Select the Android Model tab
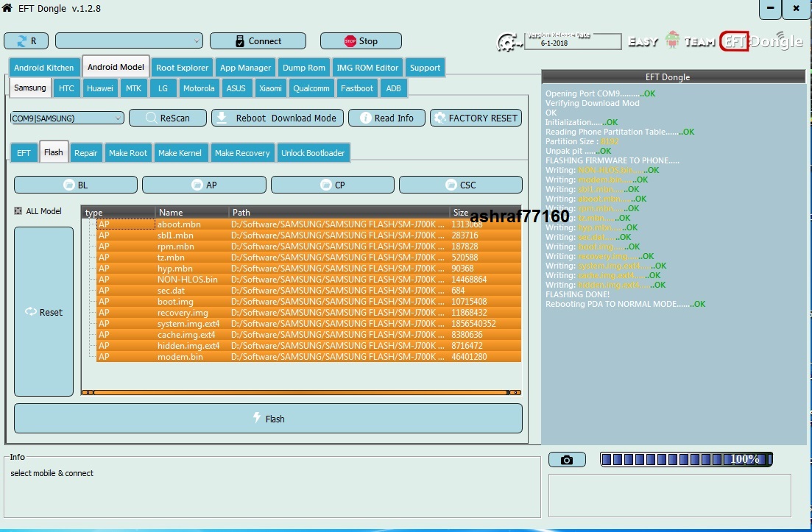The width and height of the screenshot is (812, 532). pyautogui.click(x=116, y=67)
